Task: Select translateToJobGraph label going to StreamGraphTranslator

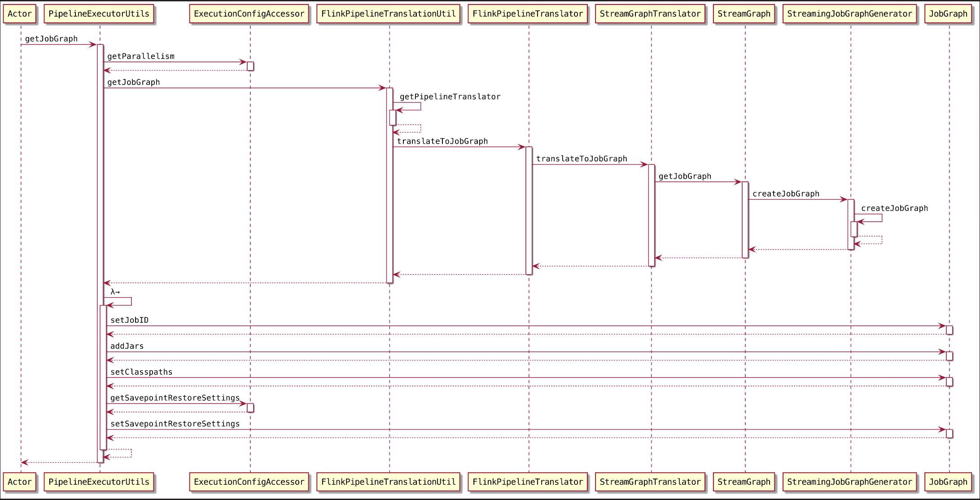Action: (582, 159)
